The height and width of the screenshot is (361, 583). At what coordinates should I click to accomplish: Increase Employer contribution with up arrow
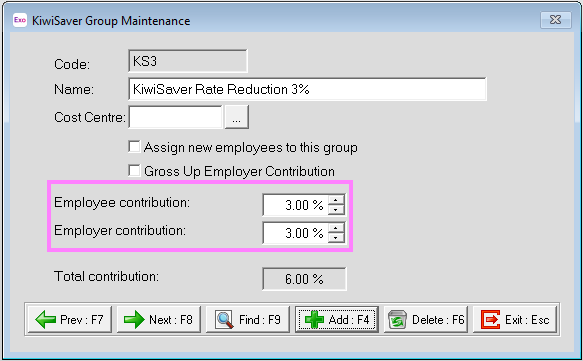336,228
